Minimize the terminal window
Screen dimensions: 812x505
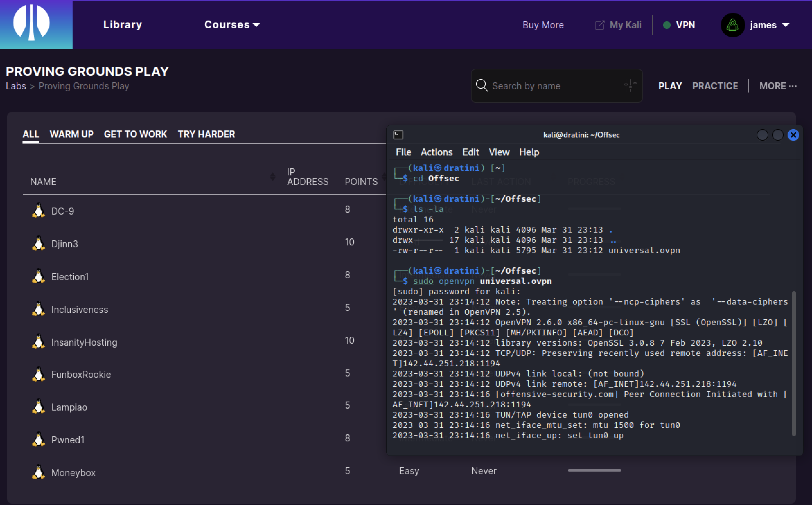[762, 135]
